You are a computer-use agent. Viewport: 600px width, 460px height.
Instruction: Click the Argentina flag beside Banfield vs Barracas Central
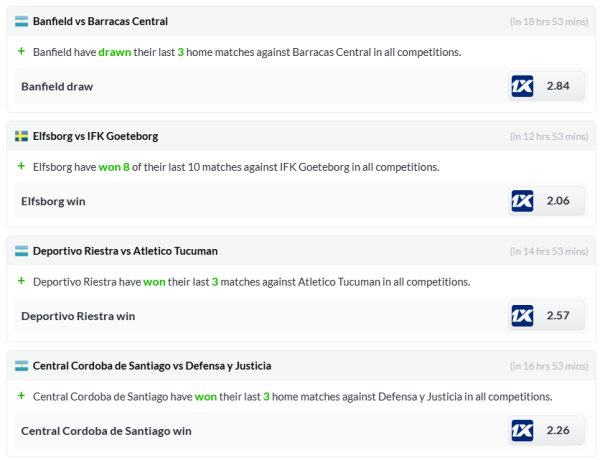tap(21, 21)
